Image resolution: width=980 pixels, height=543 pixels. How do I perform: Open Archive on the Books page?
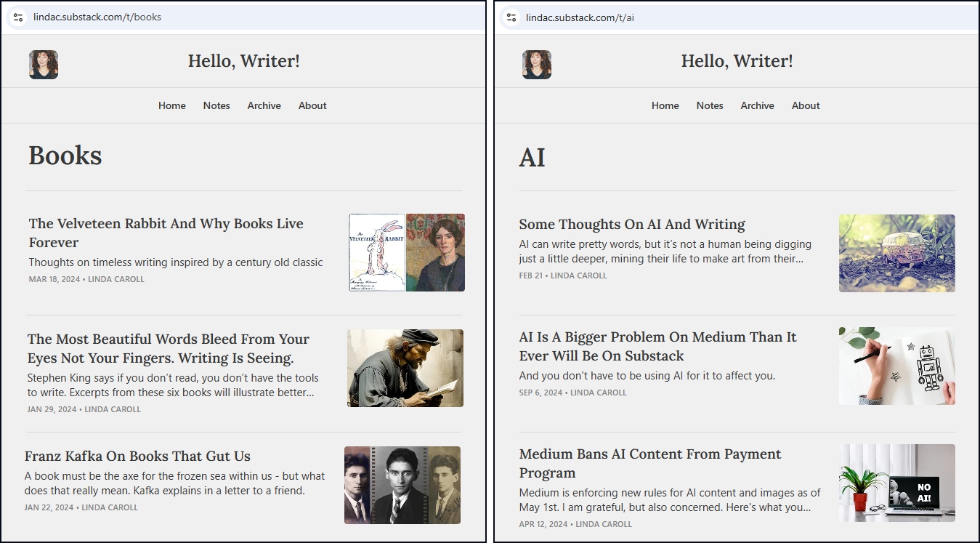click(264, 105)
